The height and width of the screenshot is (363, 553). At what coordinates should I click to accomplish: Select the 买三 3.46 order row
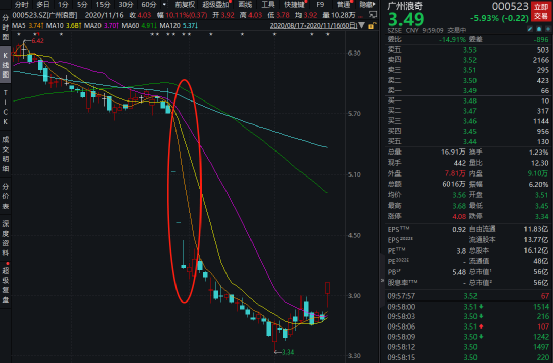pyautogui.click(x=468, y=121)
